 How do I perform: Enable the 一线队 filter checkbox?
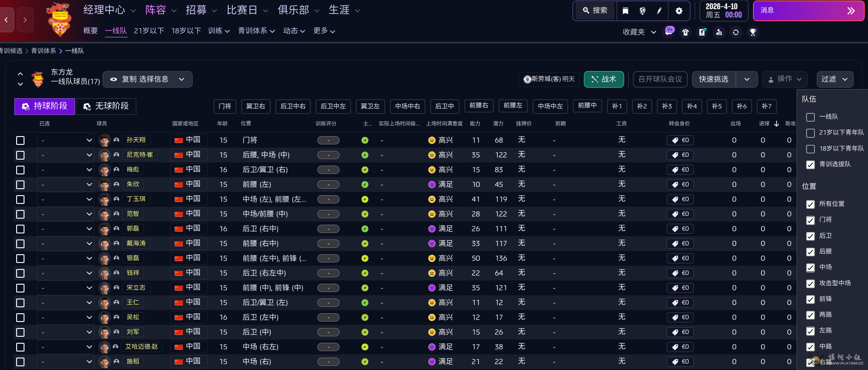[810, 117]
